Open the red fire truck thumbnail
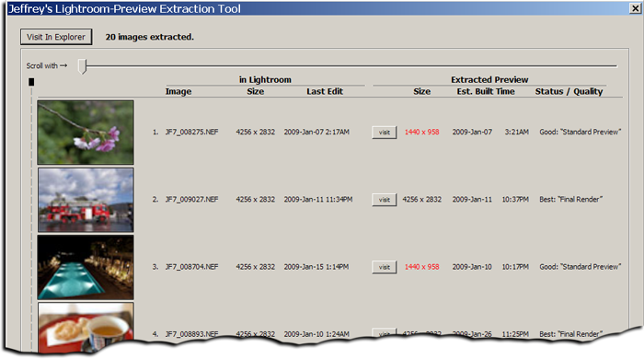The height and width of the screenshot is (359, 644). [86, 200]
